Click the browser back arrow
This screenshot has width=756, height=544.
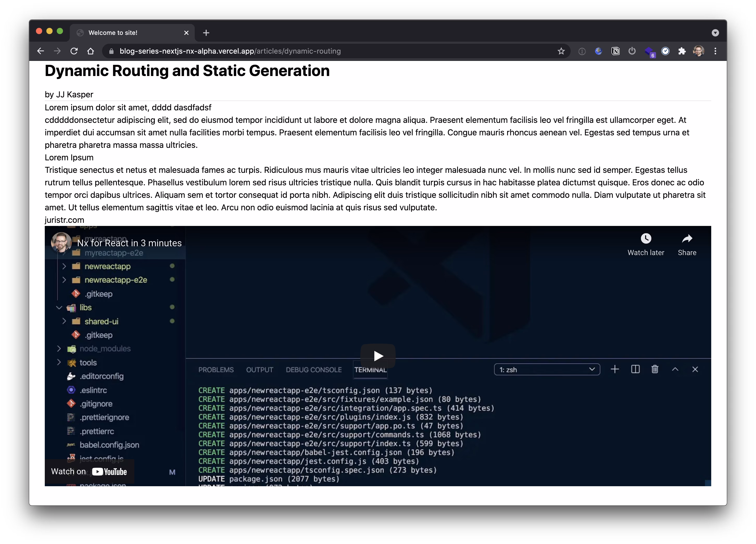[x=41, y=51]
